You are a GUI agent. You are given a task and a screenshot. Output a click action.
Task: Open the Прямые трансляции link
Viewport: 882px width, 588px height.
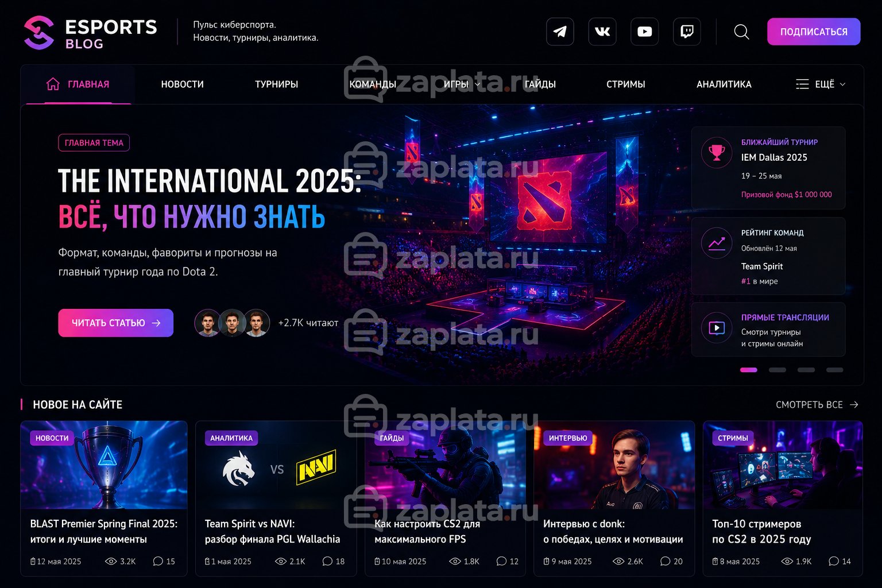(785, 318)
